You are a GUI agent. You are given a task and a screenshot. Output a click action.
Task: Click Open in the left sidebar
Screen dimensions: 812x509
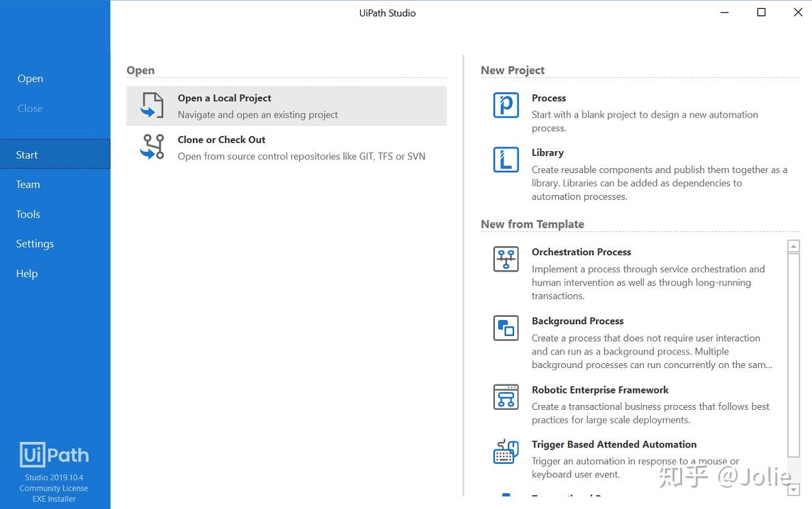[30, 79]
